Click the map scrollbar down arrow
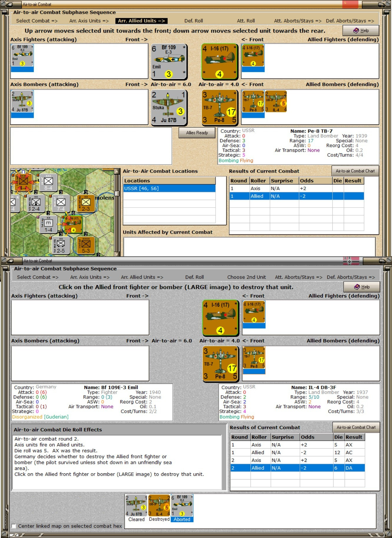 (x=117, y=254)
